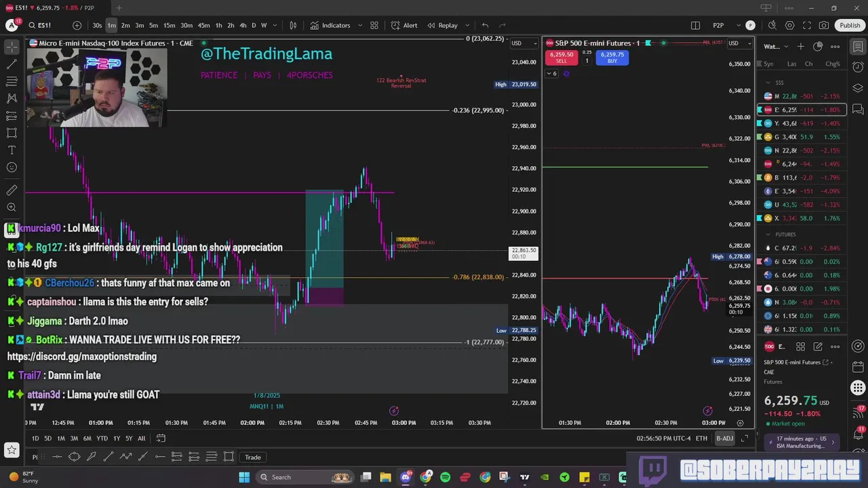
Task: Select the 1D date range
Action: 35,439
